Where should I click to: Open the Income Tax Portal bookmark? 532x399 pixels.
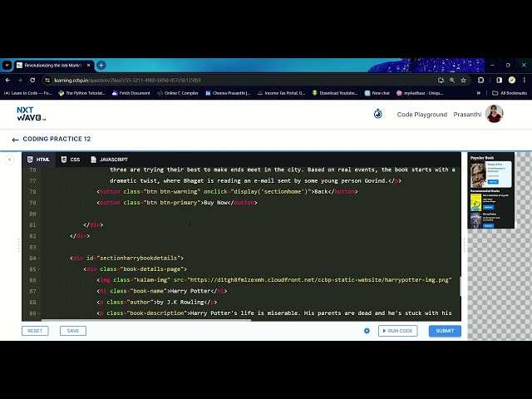[281, 93]
